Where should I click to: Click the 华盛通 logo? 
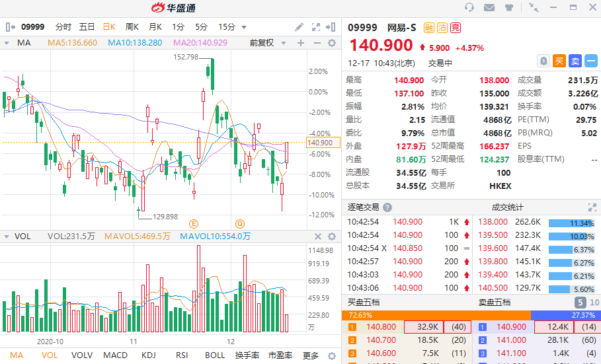pyautogui.click(x=173, y=8)
